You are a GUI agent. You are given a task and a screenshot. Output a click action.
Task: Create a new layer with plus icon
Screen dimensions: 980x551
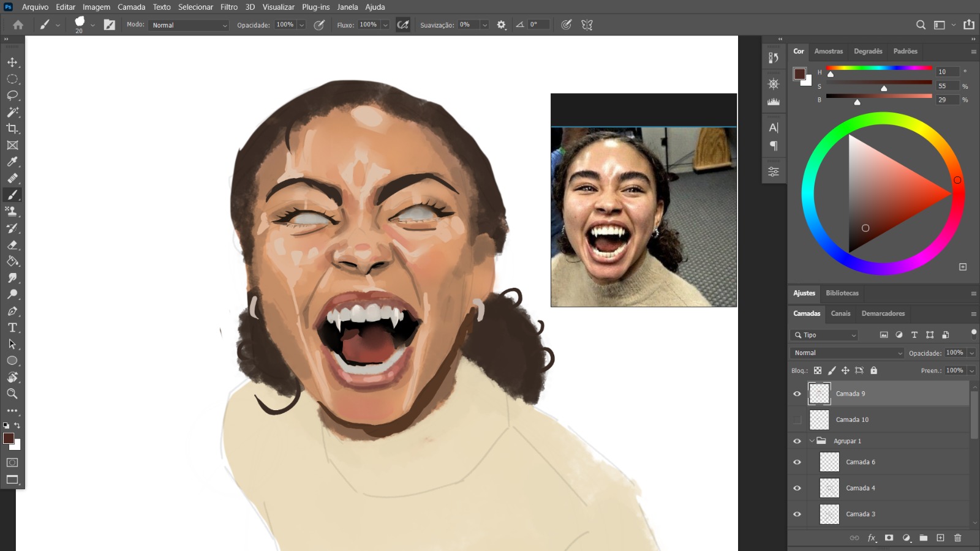pyautogui.click(x=941, y=538)
